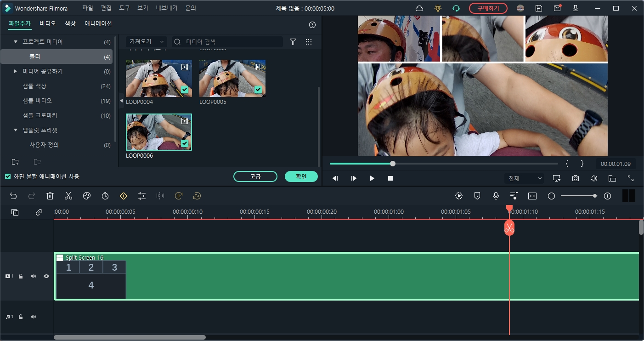Click the 확인 confirm button
The image size is (644, 341).
[301, 176]
